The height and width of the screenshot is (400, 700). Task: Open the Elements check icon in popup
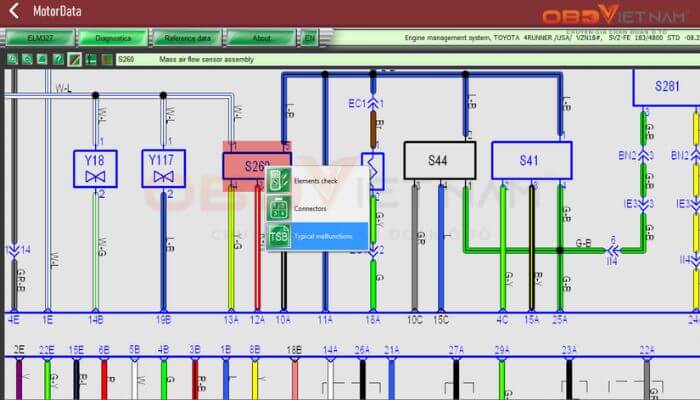click(x=279, y=181)
